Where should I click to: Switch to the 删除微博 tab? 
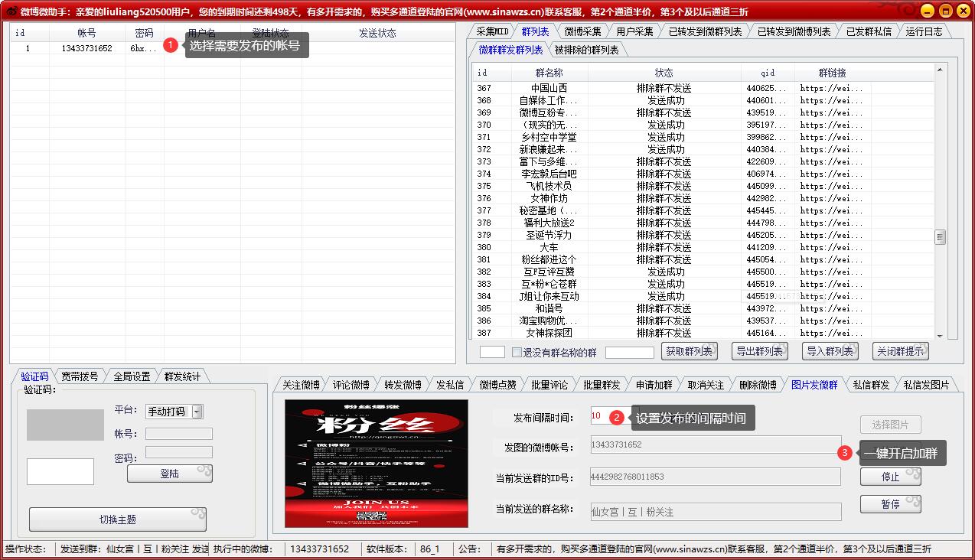click(758, 385)
